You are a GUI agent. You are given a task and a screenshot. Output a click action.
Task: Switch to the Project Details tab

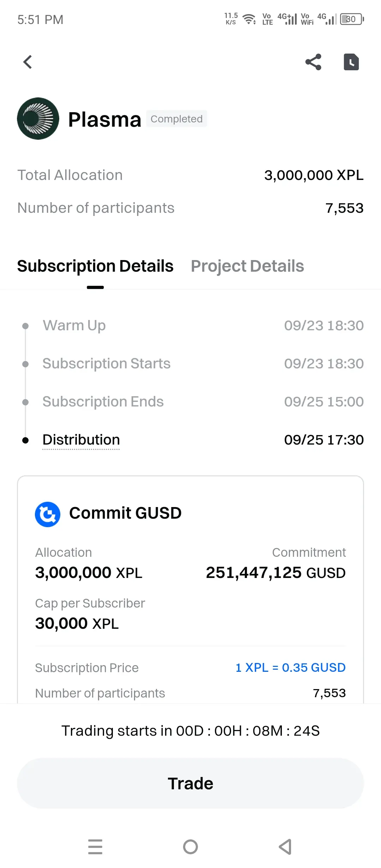pos(247,266)
